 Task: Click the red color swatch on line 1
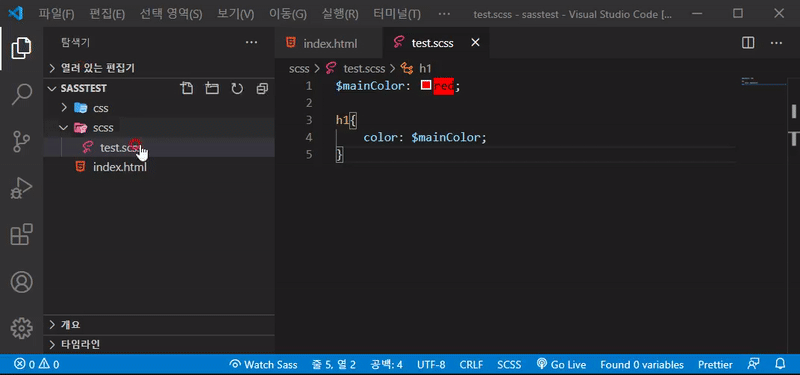pos(426,86)
